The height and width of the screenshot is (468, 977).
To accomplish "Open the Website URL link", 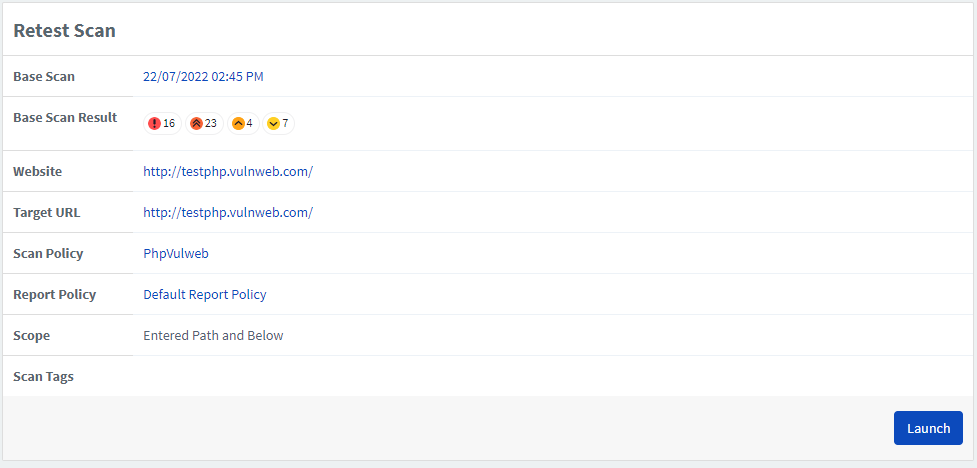I will pos(228,171).
